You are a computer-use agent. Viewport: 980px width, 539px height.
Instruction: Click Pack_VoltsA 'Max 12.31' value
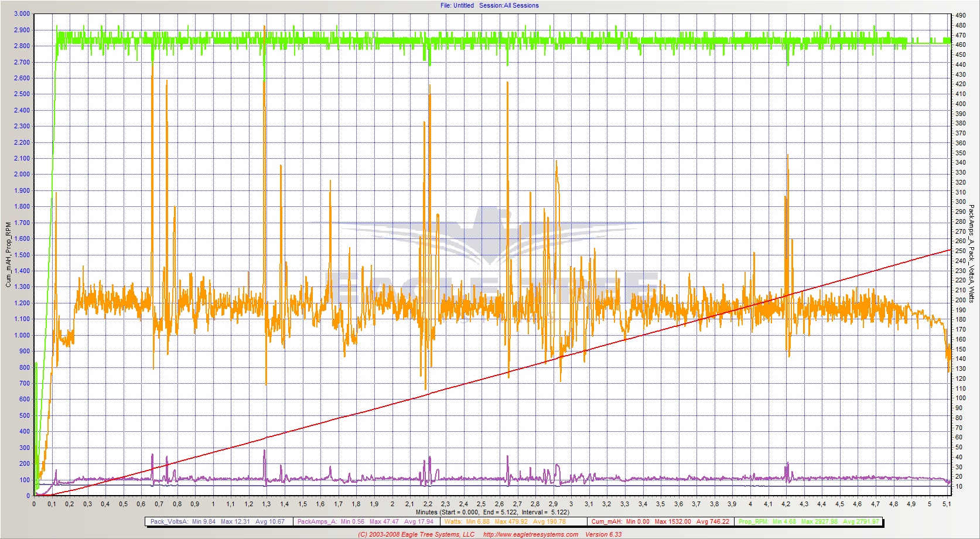[x=235, y=521]
